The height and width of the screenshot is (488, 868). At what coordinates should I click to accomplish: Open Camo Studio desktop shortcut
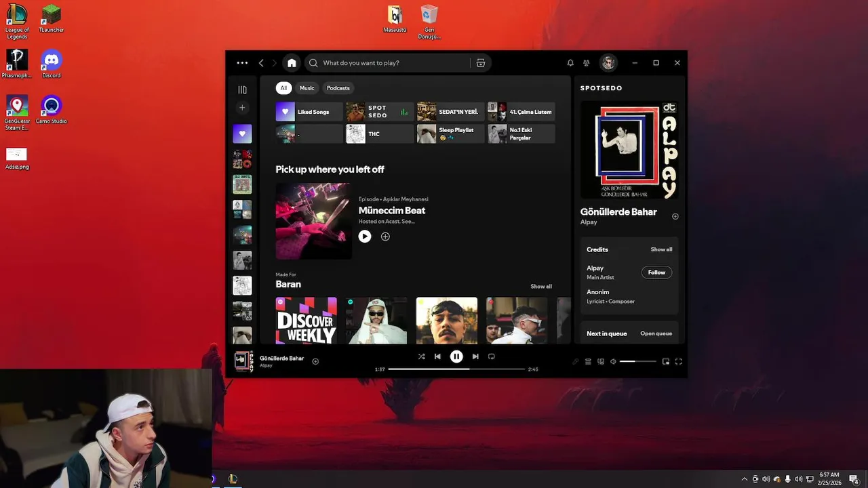click(x=52, y=110)
